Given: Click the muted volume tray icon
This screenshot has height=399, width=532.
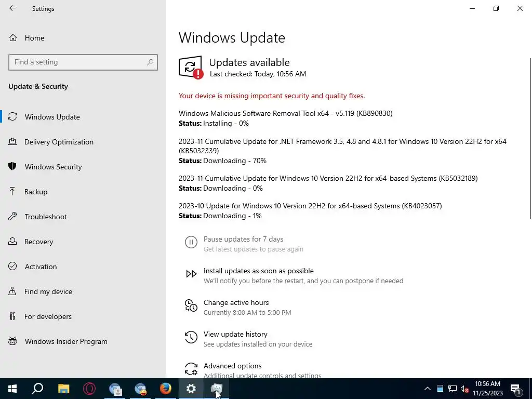Looking at the screenshot, I should pos(464,389).
